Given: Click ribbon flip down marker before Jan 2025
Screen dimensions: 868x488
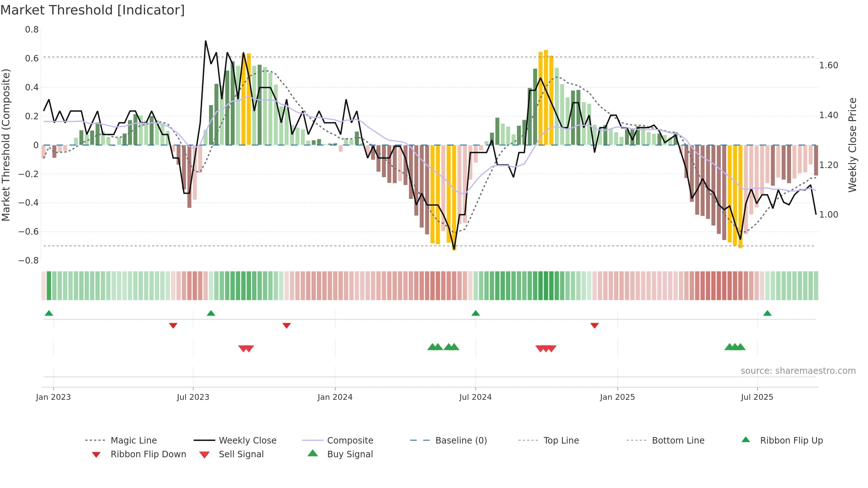Looking at the screenshot, I should point(595,326).
